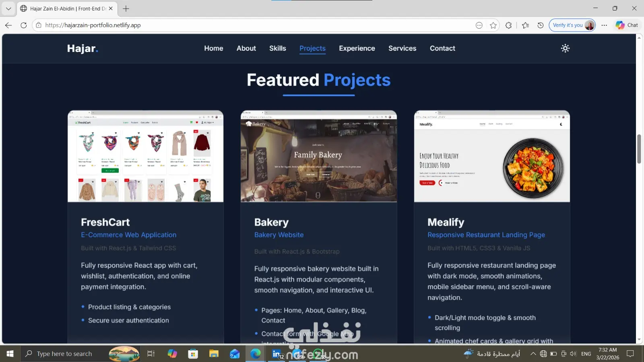
Task: Click 'Built with React.js & Bootstrap' text
Action: 297,251
